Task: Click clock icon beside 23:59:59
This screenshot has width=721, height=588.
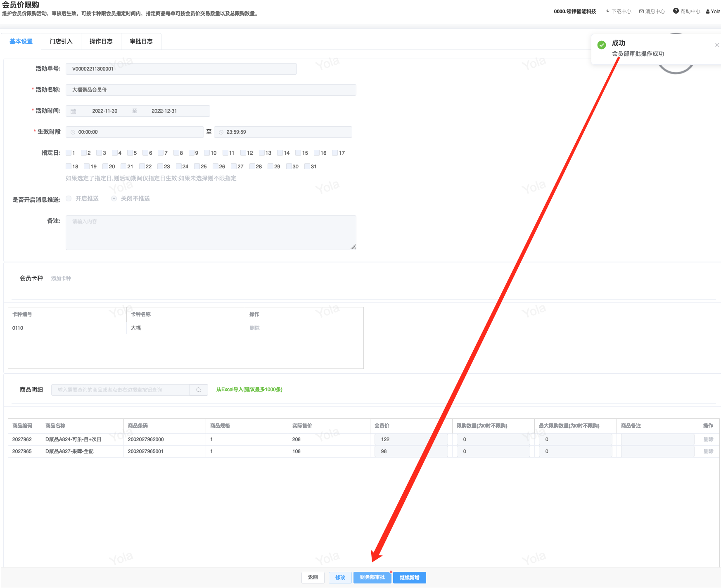Action: click(221, 132)
